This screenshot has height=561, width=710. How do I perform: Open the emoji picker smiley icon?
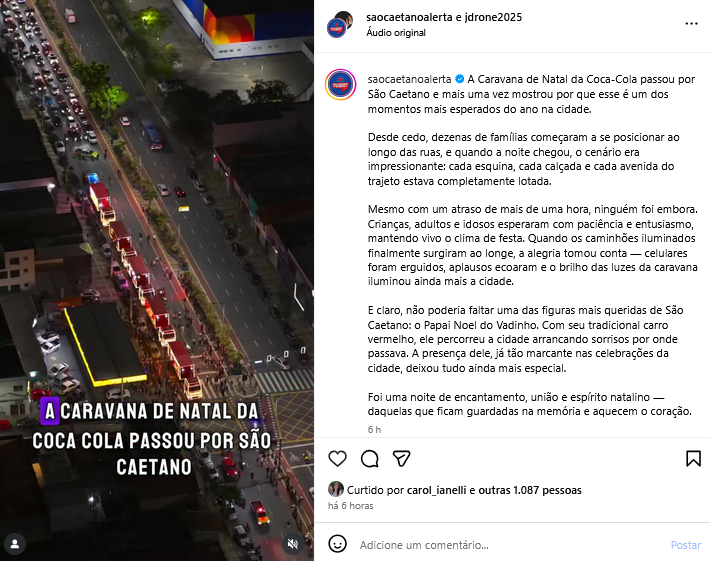pyautogui.click(x=337, y=543)
